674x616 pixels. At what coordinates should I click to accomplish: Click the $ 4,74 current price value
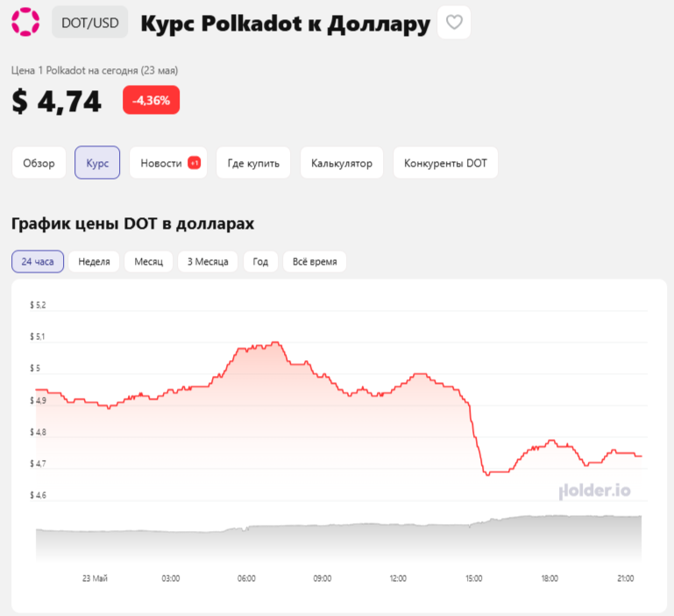tap(56, 102)
